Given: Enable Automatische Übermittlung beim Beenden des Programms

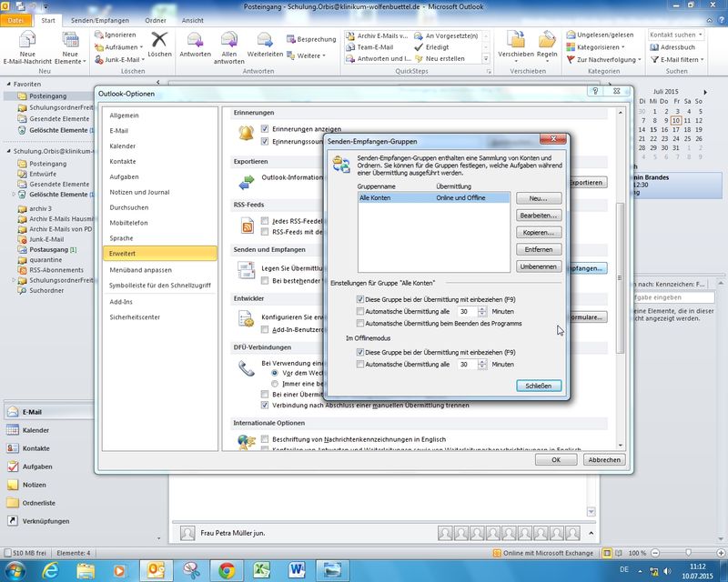Looking at the screenshot, I should [x=360, y=323].
